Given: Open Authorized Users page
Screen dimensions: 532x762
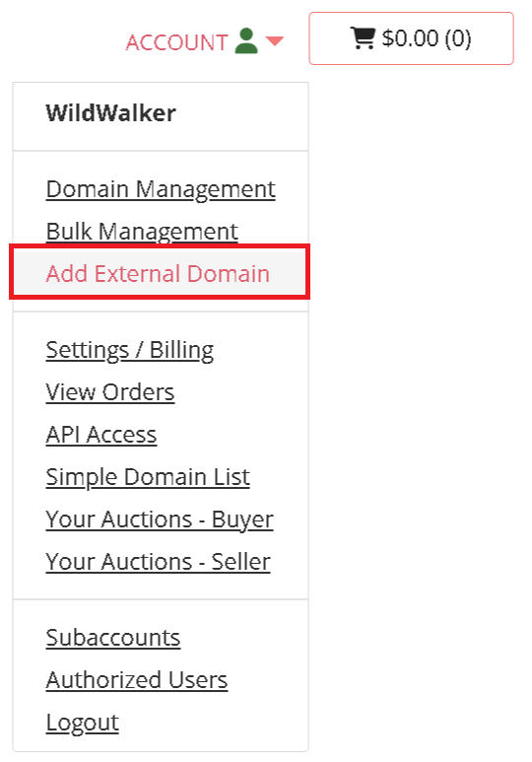Looking at the screenshot, I should (137, 680).
